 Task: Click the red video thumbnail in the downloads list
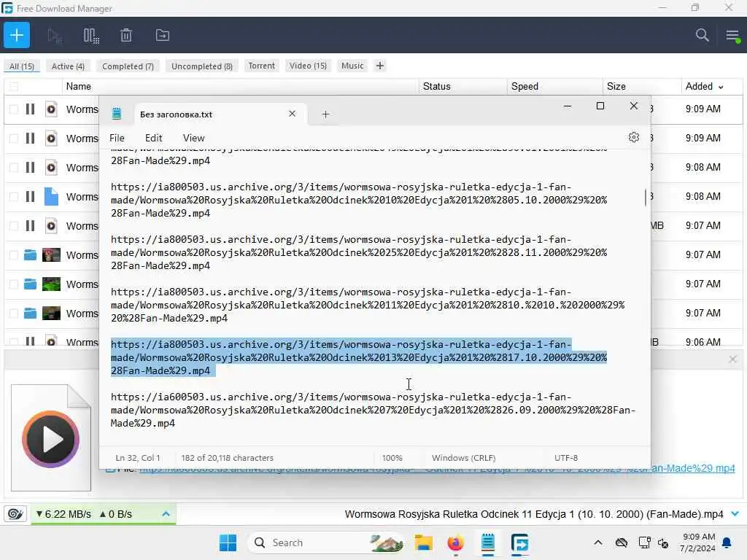pos(52,254)
